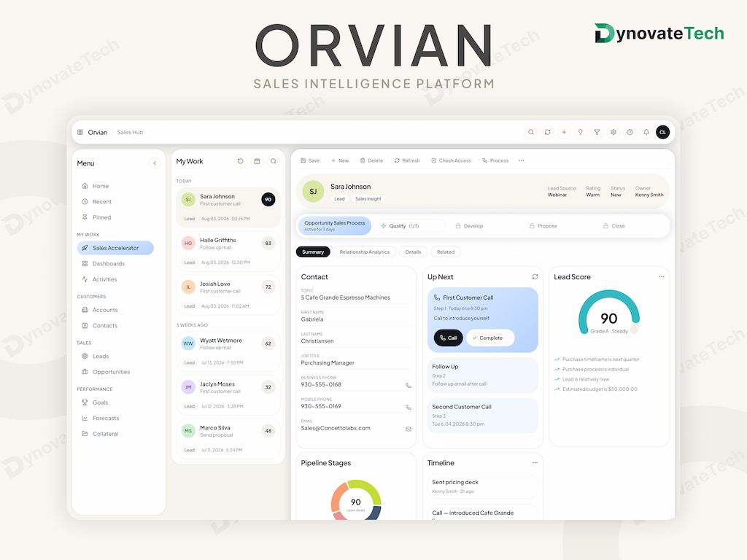
Task: Open Goals under Performance
Action: [115, 402]
